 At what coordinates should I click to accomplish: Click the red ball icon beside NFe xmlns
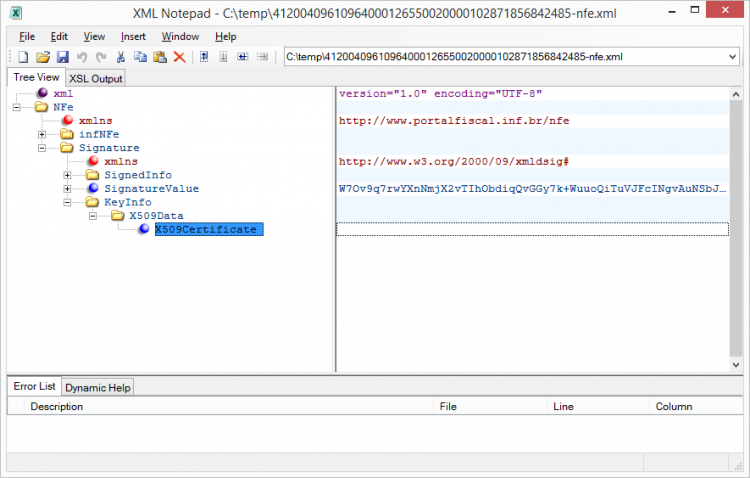pyautogui.click(x=68, y=120)
